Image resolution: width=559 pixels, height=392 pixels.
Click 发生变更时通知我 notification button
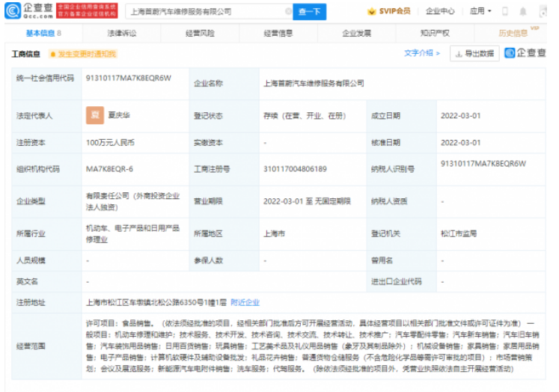pyautogui.click(x=83, y=54)
